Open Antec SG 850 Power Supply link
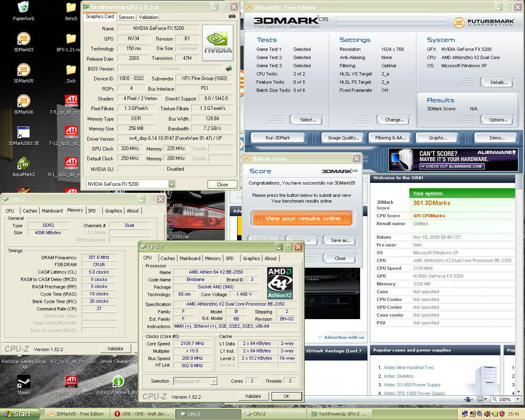The width and height of the screenshot is (525, 420). (x=412, y=385)
